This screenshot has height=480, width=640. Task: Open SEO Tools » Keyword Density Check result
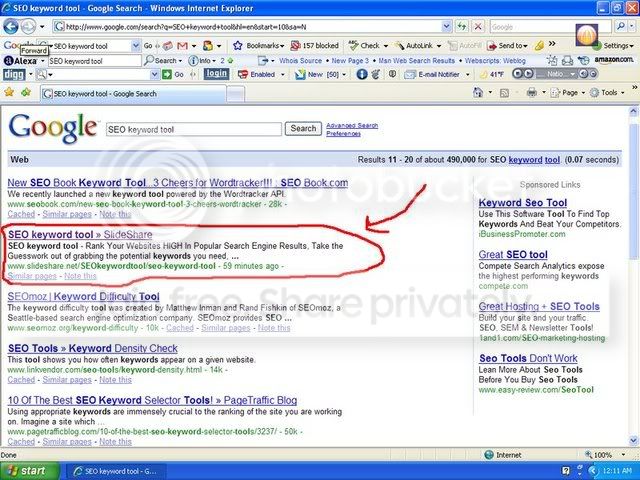[93, 348]
